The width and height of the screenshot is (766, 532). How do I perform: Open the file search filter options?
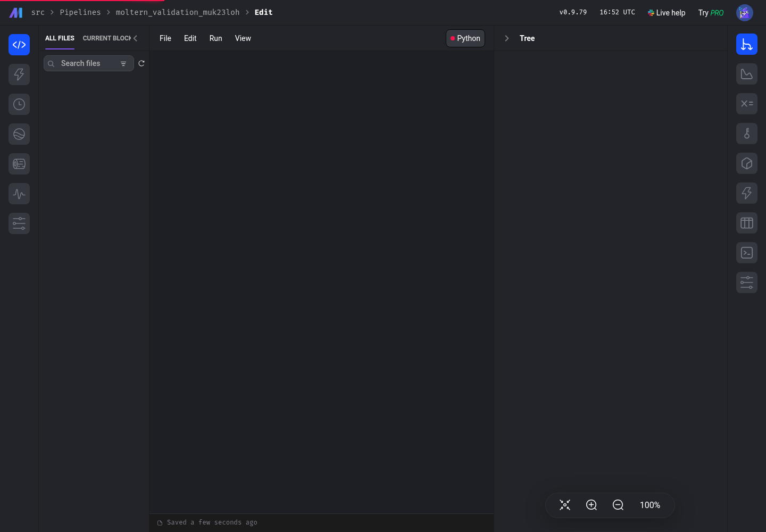tap(123, 64)
